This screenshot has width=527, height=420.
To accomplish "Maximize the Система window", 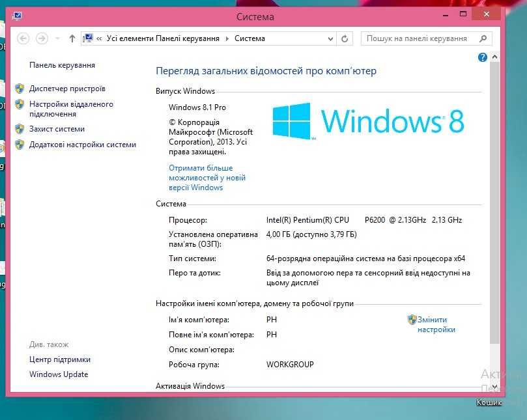I will click(463, 14).
